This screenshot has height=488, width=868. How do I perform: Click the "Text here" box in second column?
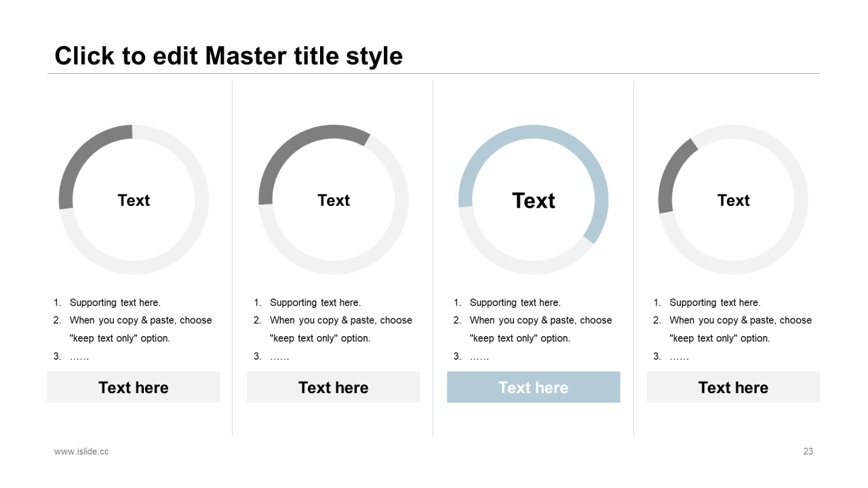point(333,387)
